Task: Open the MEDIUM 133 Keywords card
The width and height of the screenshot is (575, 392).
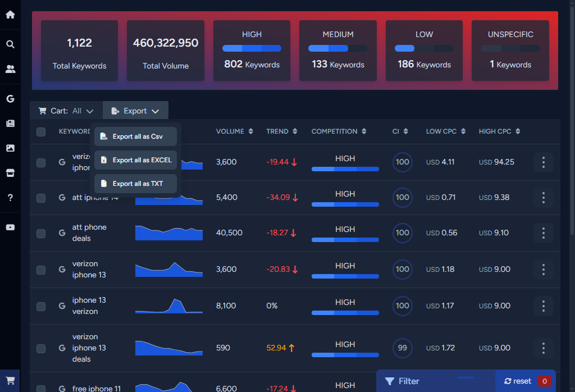Action: [337, 51]
